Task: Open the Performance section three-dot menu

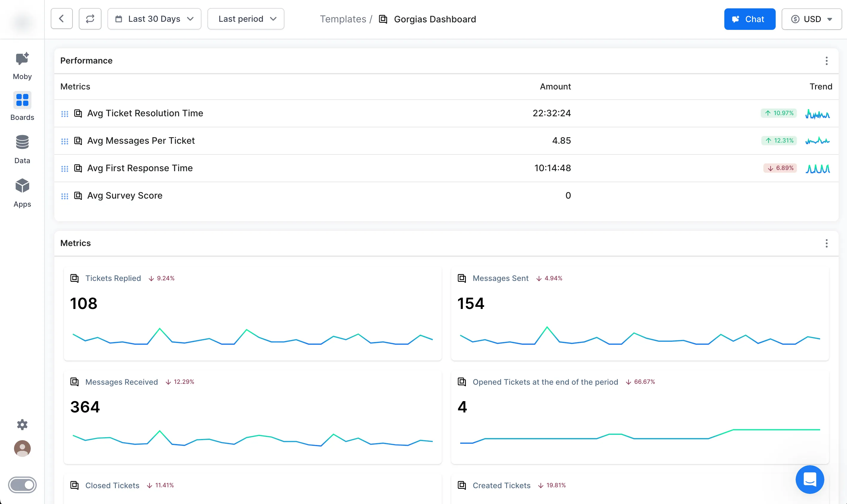Action: click(x=826, y=61)
